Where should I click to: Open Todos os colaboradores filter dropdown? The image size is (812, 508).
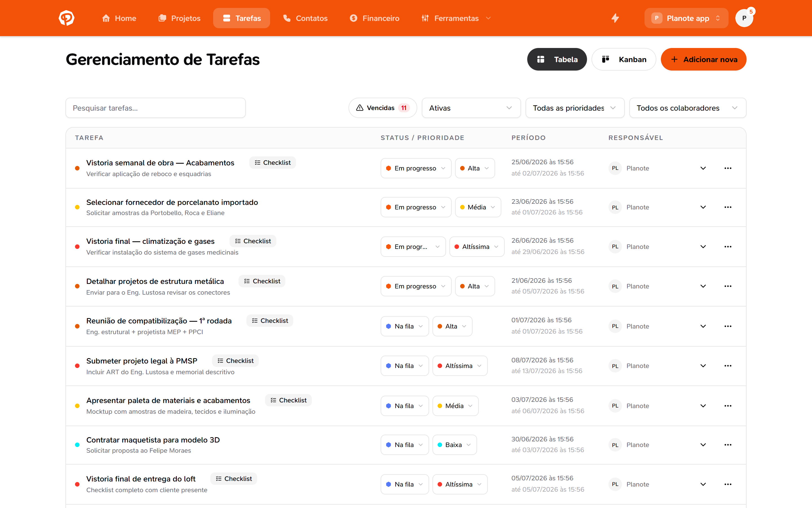(687, 108)
